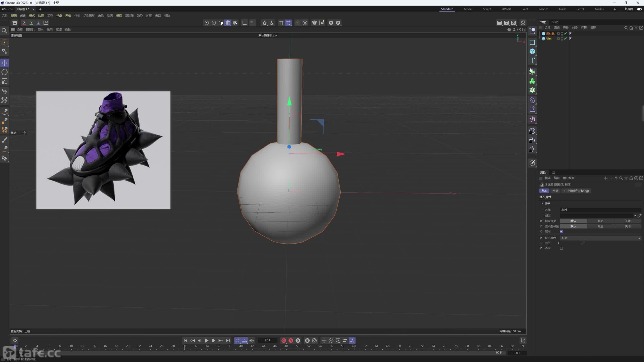Select the 球体 sphere object in tree
Image resolution: width=644 pixels, height=362 pixels.
(x=549, y=39)
